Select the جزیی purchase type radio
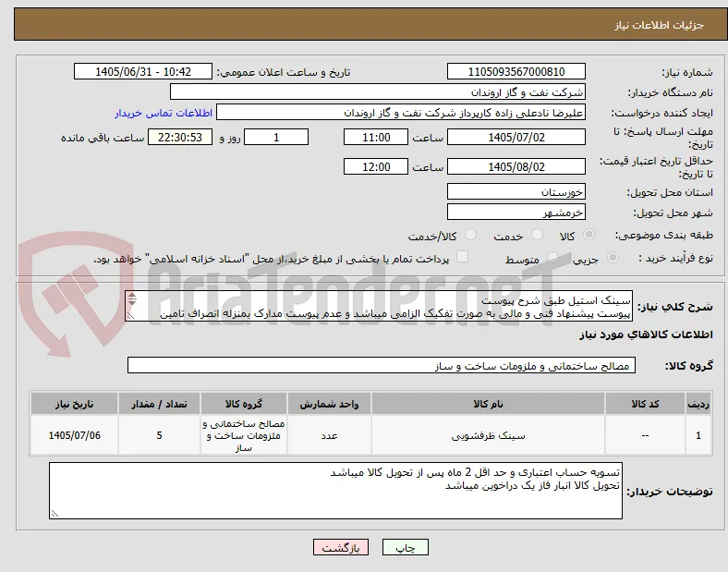 coord(613,258)
